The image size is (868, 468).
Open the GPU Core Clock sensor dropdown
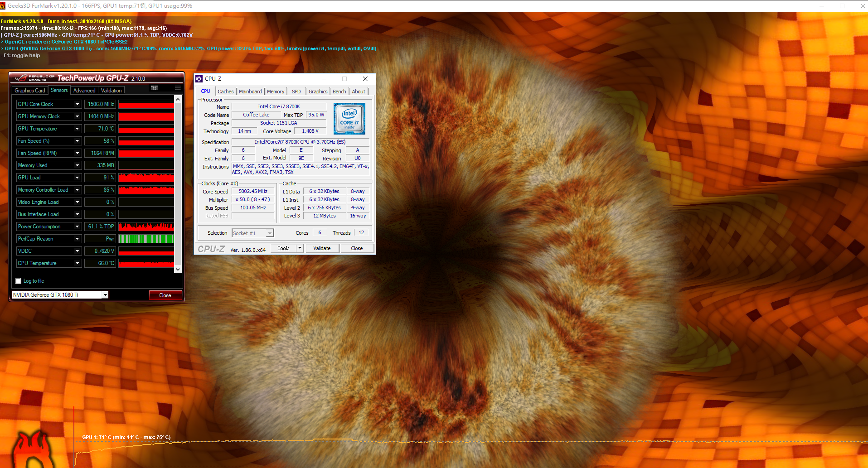[77, 104]
